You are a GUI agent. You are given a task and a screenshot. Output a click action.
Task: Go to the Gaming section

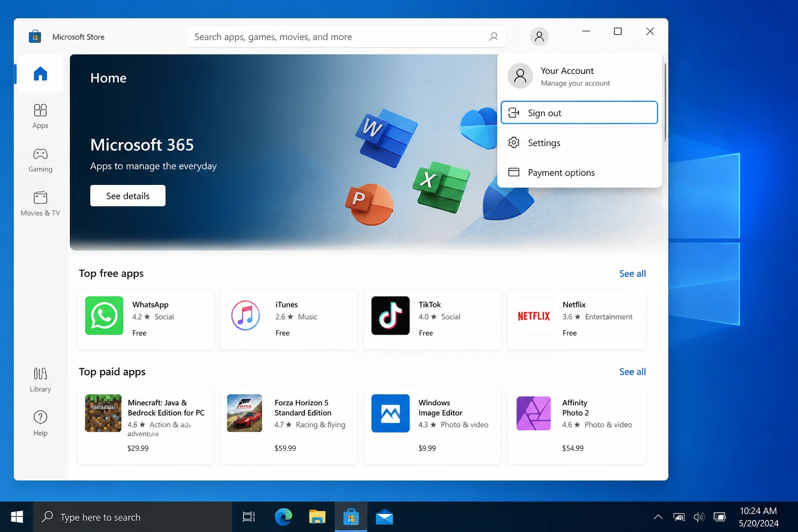click(40, 160)
